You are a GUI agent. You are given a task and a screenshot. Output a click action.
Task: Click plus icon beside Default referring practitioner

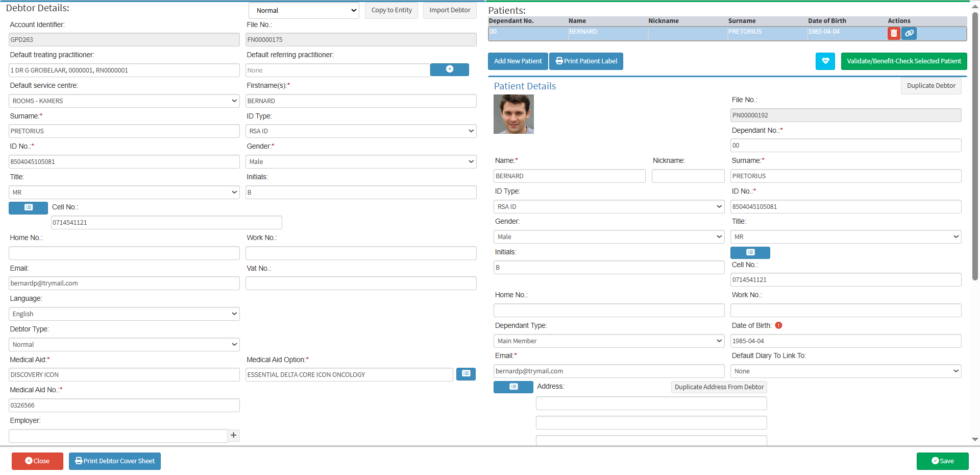tap(449, 69)
